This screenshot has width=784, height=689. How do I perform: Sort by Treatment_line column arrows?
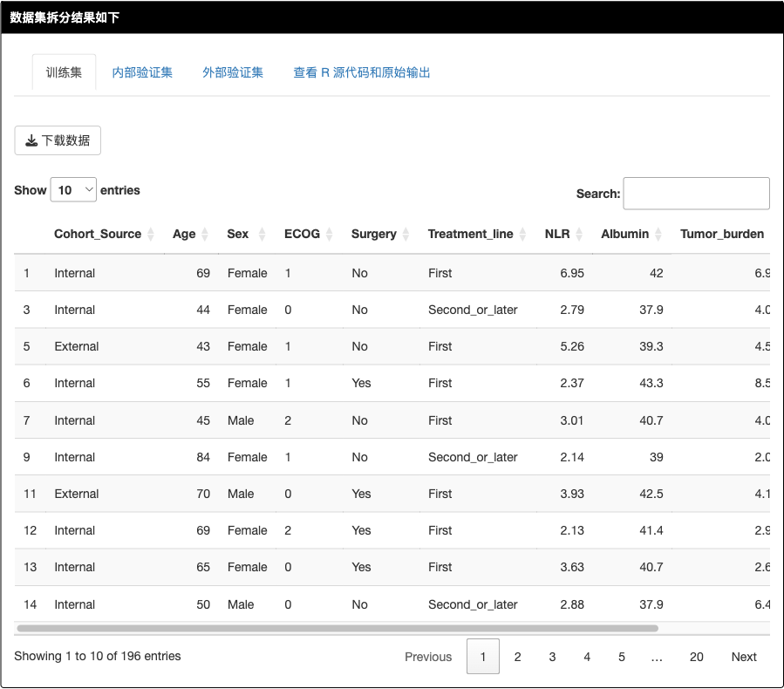click(x=522, y=234)
